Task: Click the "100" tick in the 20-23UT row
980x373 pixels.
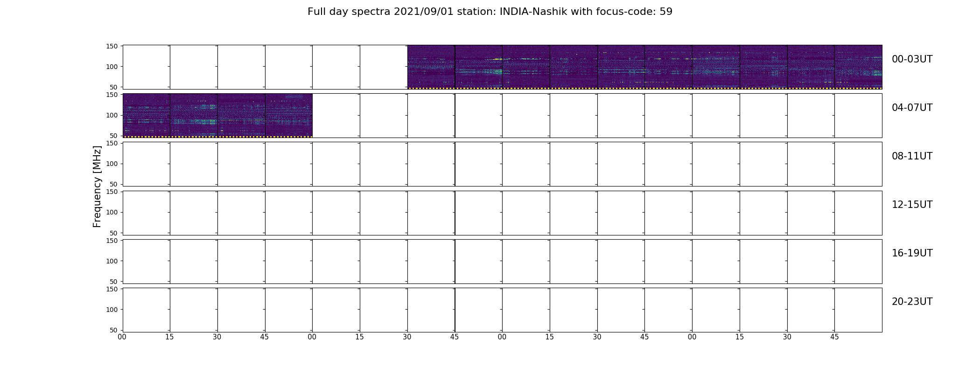Action: [x=112, y=310]
